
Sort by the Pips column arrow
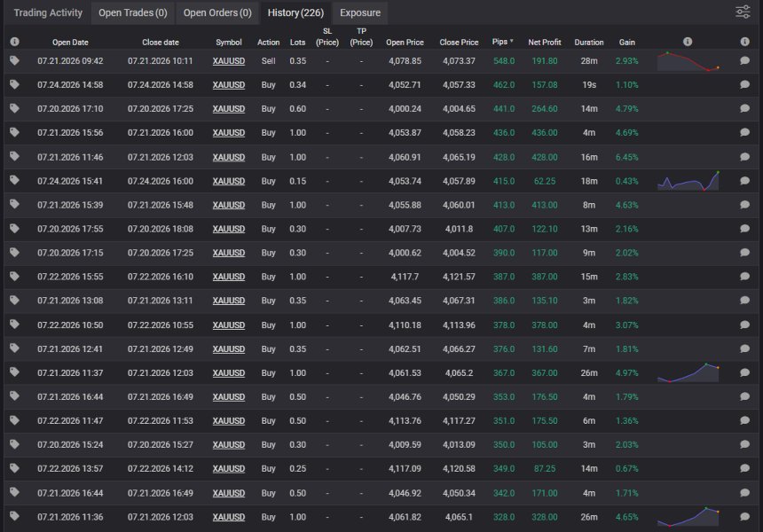[511, 42]
